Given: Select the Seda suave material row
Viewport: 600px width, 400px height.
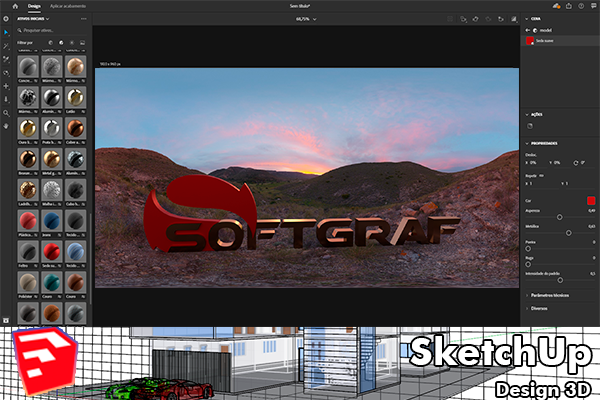Looking at the screenshot, I should [560, 41].
